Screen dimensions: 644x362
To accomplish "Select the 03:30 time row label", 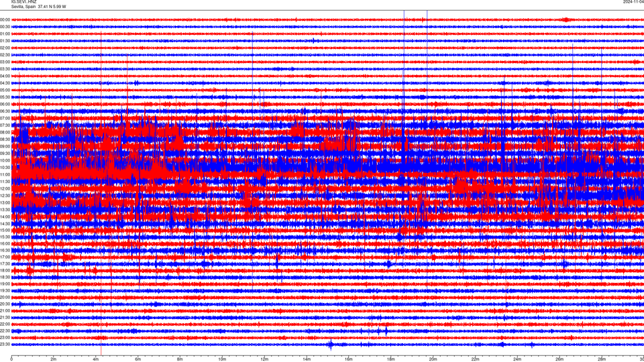I will click(x=5, y=69).
